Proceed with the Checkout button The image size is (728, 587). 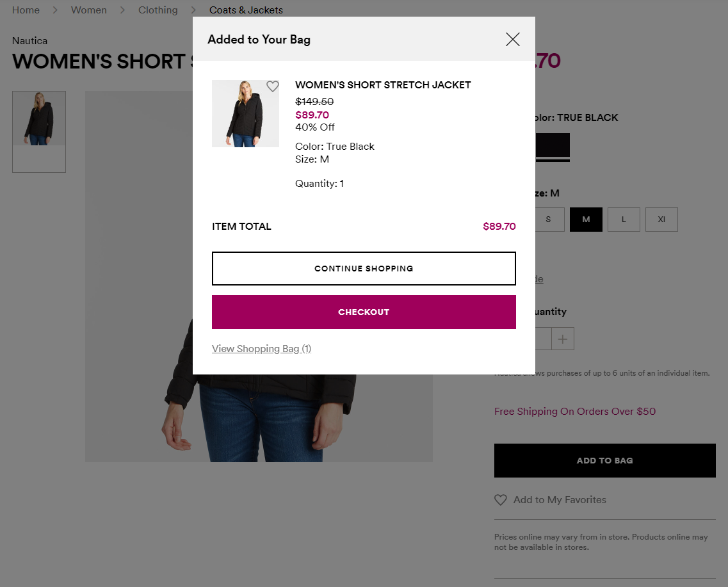point(364,312)
